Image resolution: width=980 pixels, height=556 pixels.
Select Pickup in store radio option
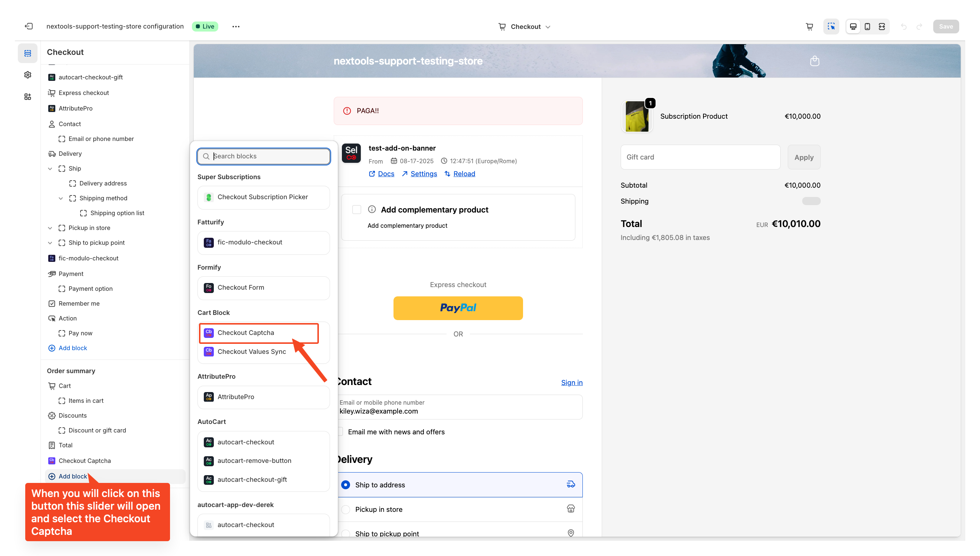pyautogui.click(x=345, y=509)
